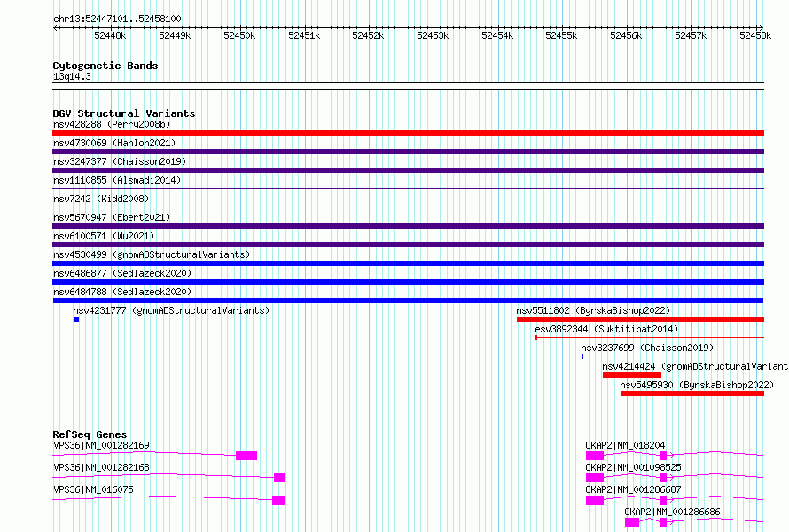Select the purple bar under nsv4730069

408,152
